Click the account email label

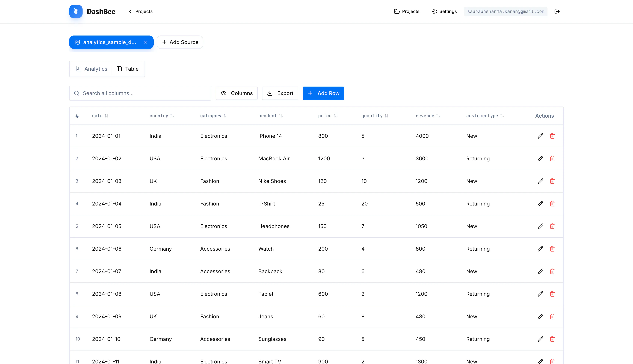click(x=506, y=11)
